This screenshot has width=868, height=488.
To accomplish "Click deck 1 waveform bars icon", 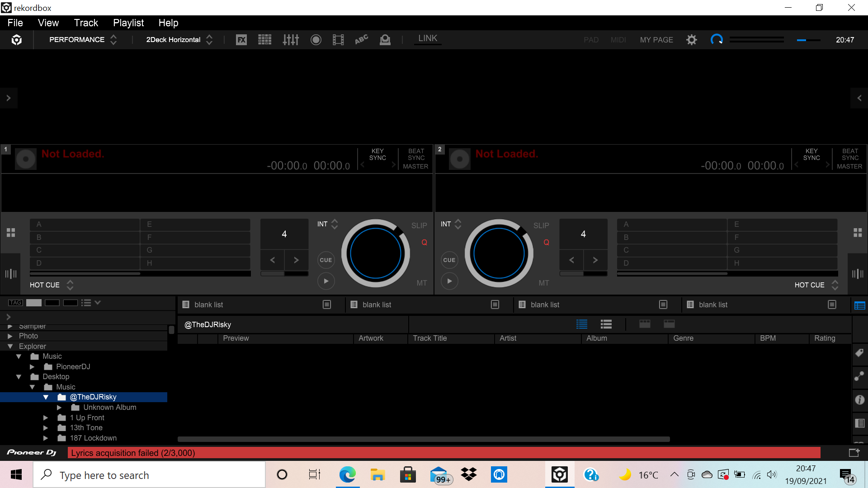I will 11,274.
